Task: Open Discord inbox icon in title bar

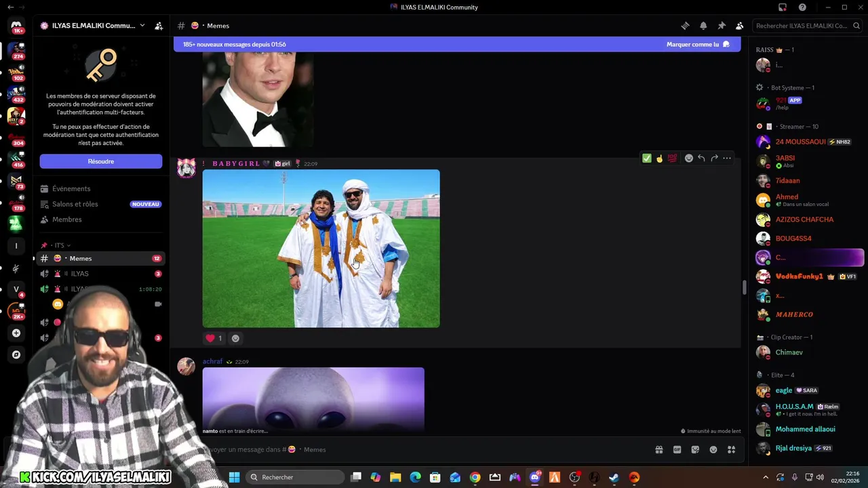Action: click(x=783, y=7)
